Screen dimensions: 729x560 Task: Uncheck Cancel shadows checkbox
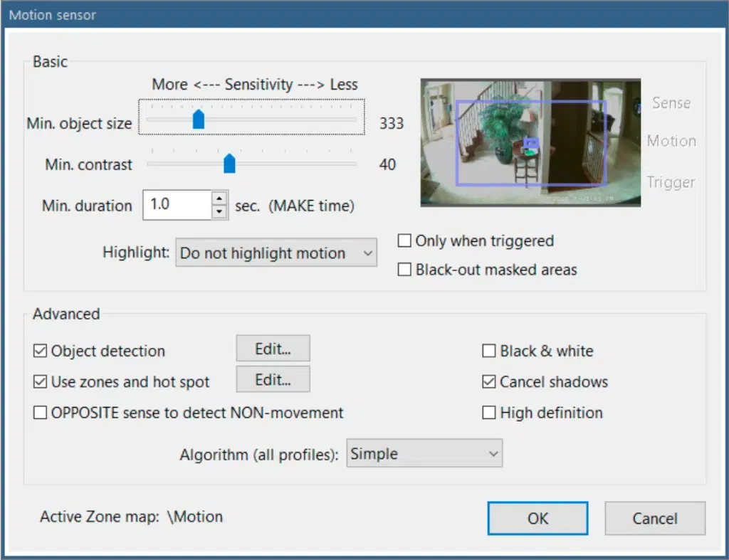489,382
